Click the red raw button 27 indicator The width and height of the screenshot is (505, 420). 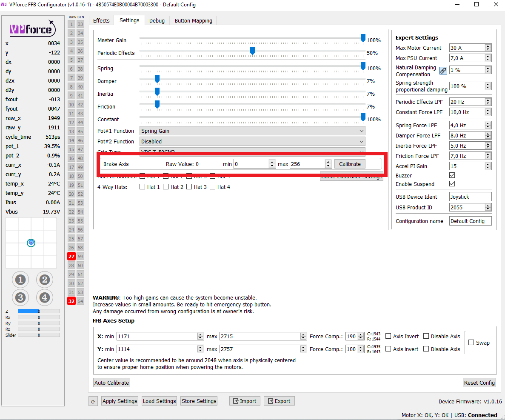pyautogui.click(x=71, y=257)
